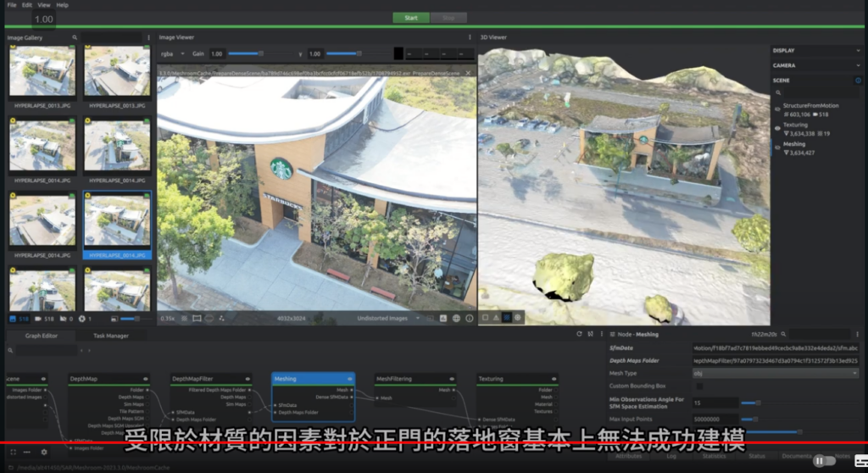Click the image metadata icon beside the globe
The width and height of the screenshot is (868, 473).
coord(442,319)
